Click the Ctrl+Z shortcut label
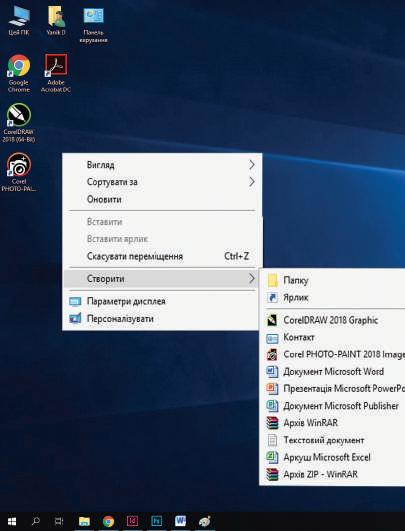 236,256
